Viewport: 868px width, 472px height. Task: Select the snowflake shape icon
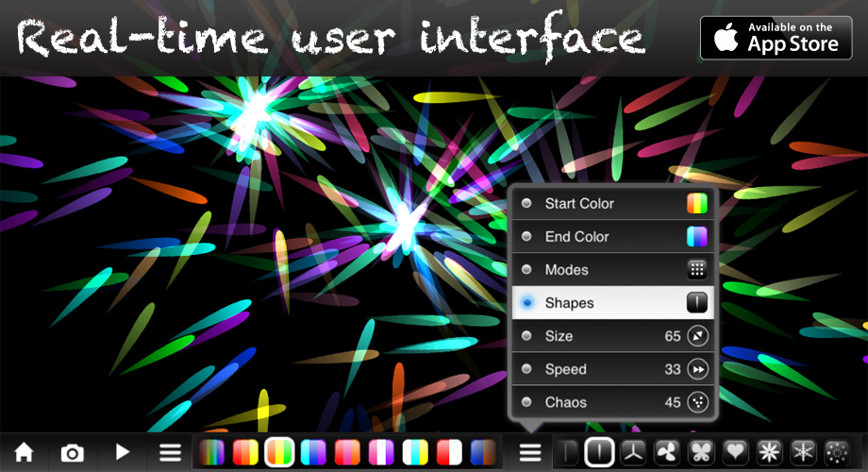pyautogui.click(x=803, y=452)
